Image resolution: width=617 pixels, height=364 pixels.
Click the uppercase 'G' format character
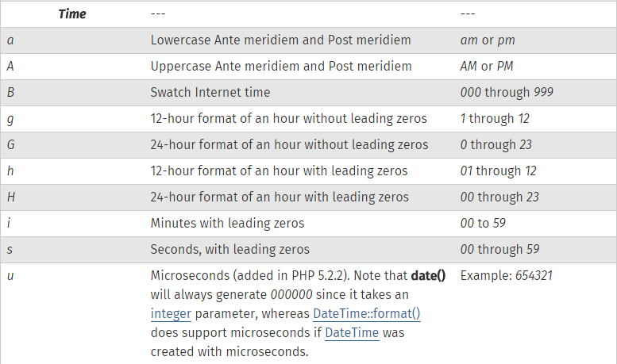[x=10, y=144]
